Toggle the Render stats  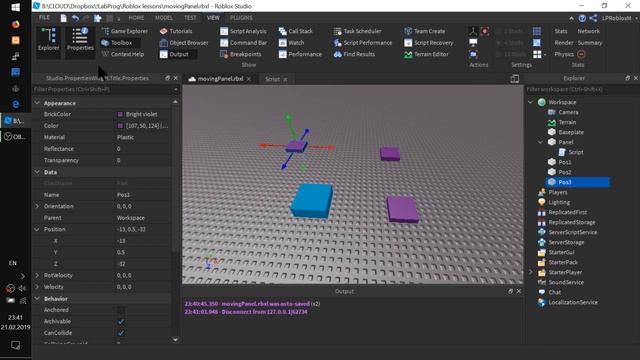(x=564, y=42)
